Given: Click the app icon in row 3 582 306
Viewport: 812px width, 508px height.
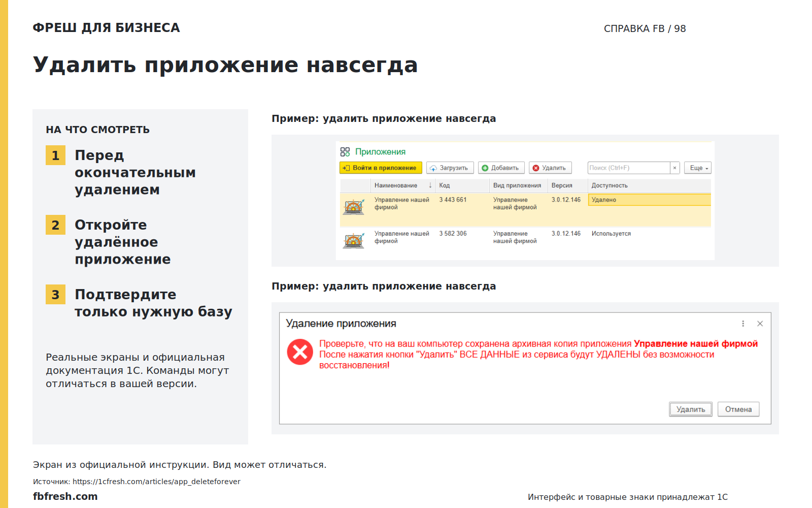Looking at the screenshot, I should pyautogui.click(x=354, y=240).
